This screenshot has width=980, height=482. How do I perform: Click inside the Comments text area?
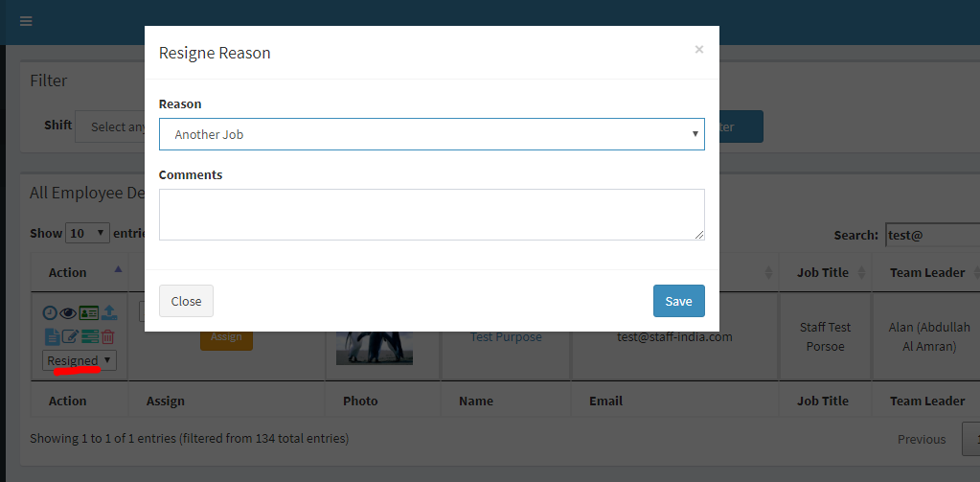click(x=431, y=214)
